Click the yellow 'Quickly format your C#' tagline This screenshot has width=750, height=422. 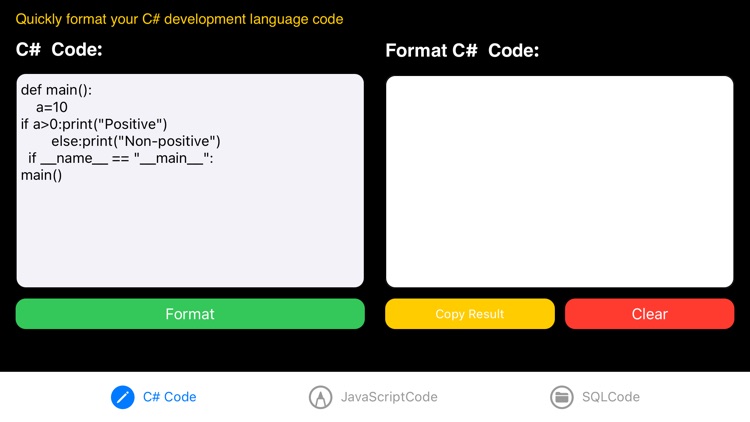[179, 19]
